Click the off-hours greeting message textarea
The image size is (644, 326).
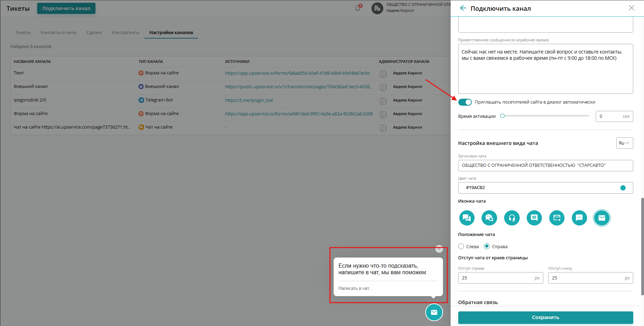pos(545,69)
